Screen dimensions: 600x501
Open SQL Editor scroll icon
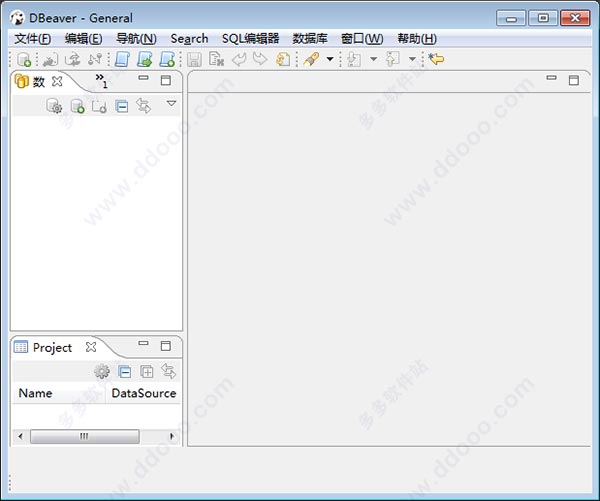(122, 59)
